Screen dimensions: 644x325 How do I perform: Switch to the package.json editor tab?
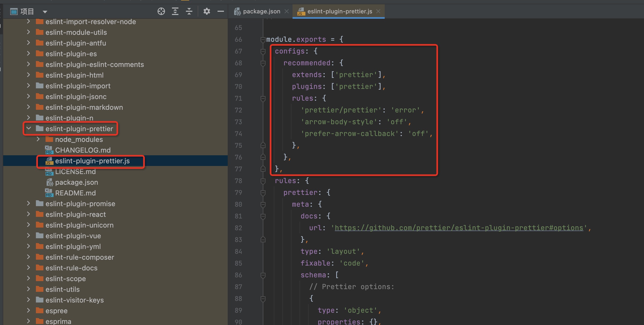(x=261, y=11)
